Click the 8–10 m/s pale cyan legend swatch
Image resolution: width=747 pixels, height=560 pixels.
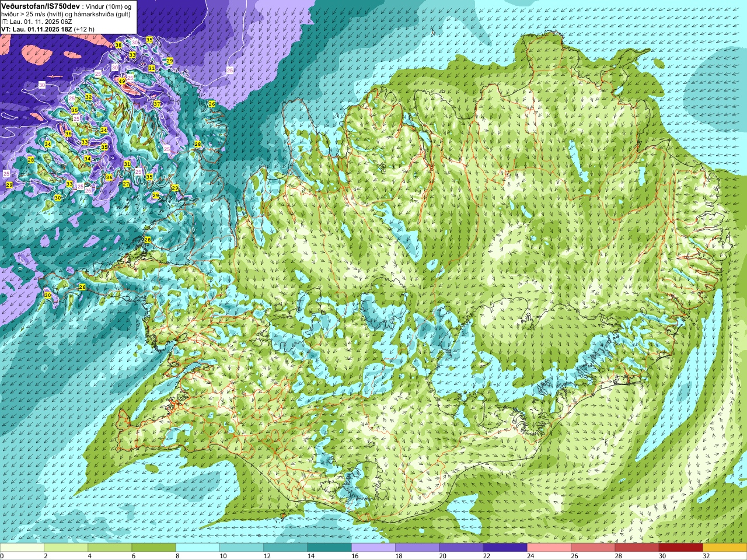198,548
